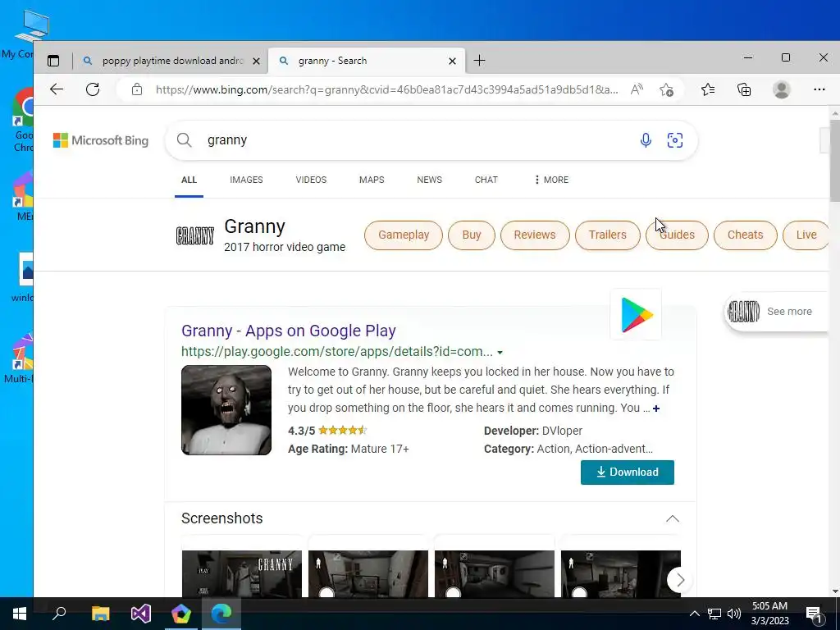This screenshot has height=630, width=840.
Task: Click the Granny game logo in header
Action: pyautogui.click(x=195, y=235)
